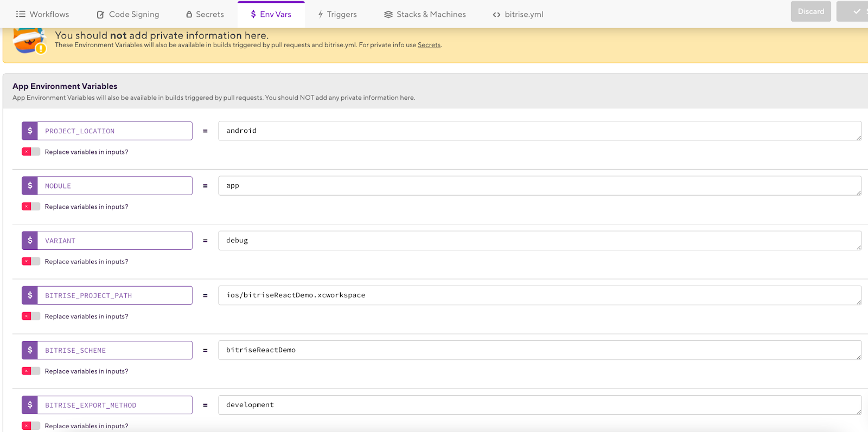Edit the VARIANT key field

click(115, 240)
